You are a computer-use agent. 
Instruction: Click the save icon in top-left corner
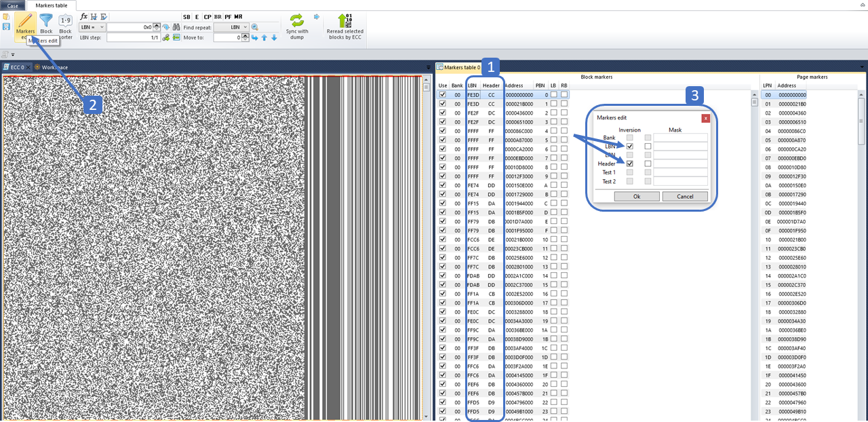pos(6,26)
